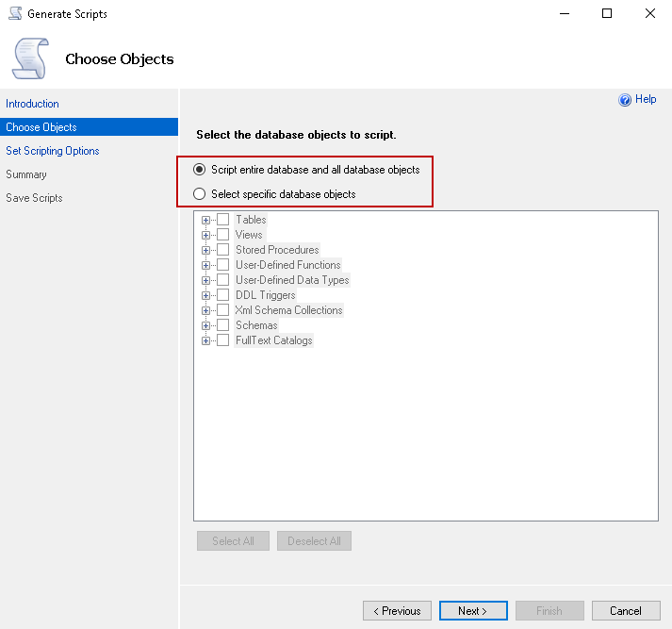The image size is (672, 629).
Task: Select the Schemas label in tree
Action: (x=256, y=325)
